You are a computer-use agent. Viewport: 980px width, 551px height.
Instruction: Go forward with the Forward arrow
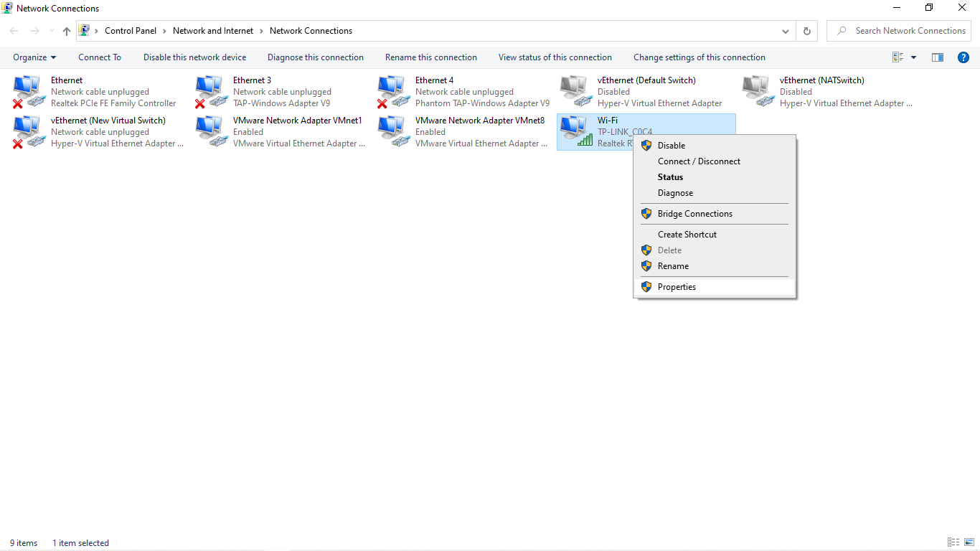click(34, 31)
